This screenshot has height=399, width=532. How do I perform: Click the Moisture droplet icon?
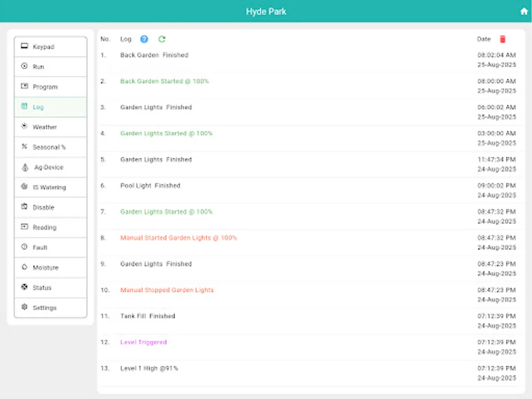[x=24, y=267]
